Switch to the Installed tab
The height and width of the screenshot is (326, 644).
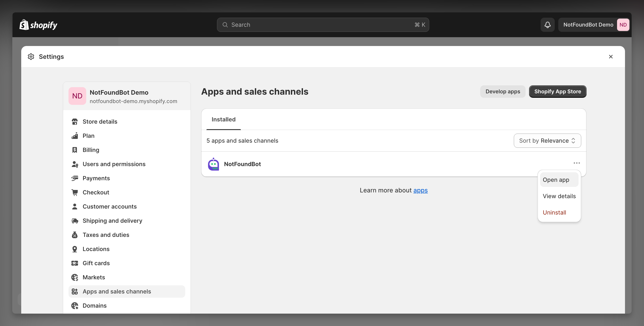223,119
